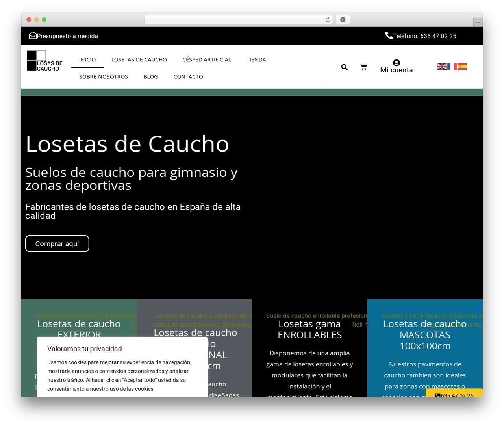Open the CONTACTO menu item
Screen dimensions: 504x427
[188, 77]
